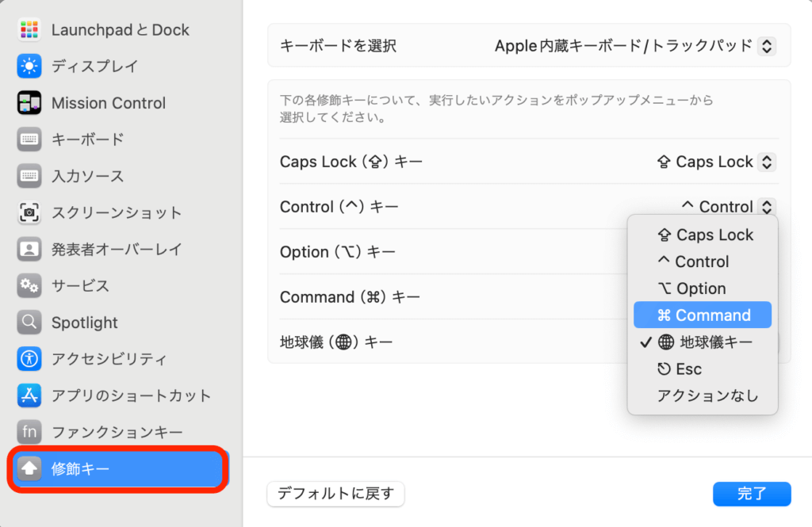Pick アクションなし from the popup menu
This screenshot has height=527, width=812.
(707, 396)
